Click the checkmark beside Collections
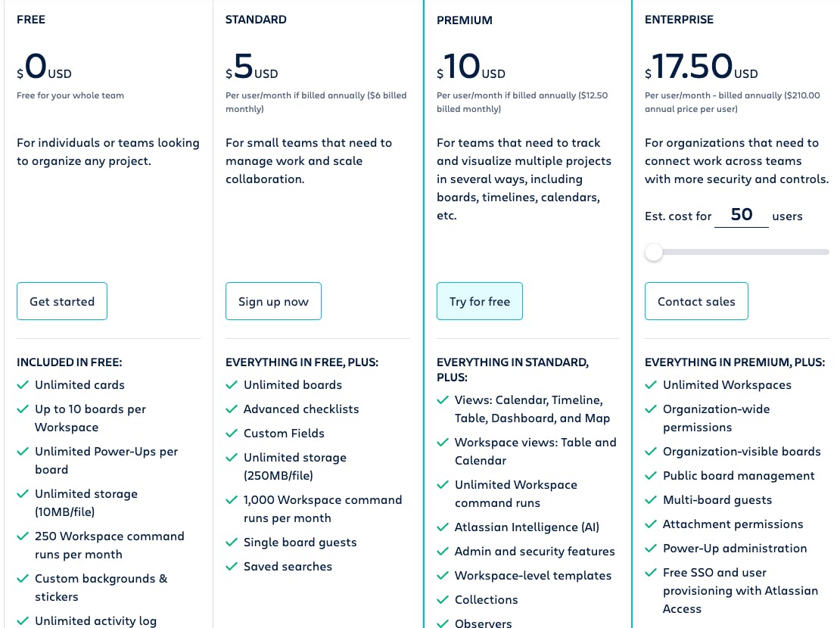Image resolution: width=840 pixels, height=628 pixels. [442, 600]
